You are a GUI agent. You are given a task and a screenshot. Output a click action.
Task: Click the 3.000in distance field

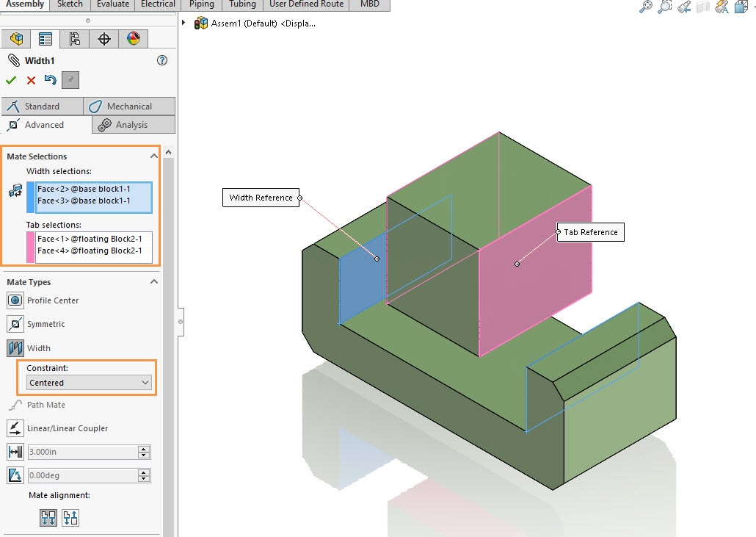tap(82, 452)
